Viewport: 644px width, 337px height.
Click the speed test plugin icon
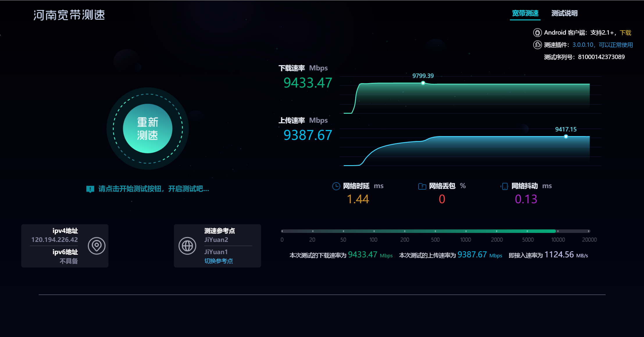point(537,45)
